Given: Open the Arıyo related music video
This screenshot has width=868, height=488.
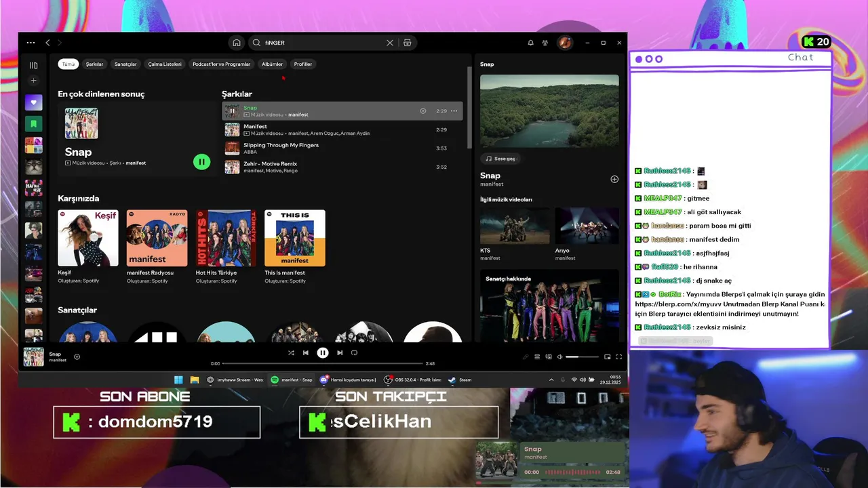Looking at the screenshot, I should click(587, 234).
